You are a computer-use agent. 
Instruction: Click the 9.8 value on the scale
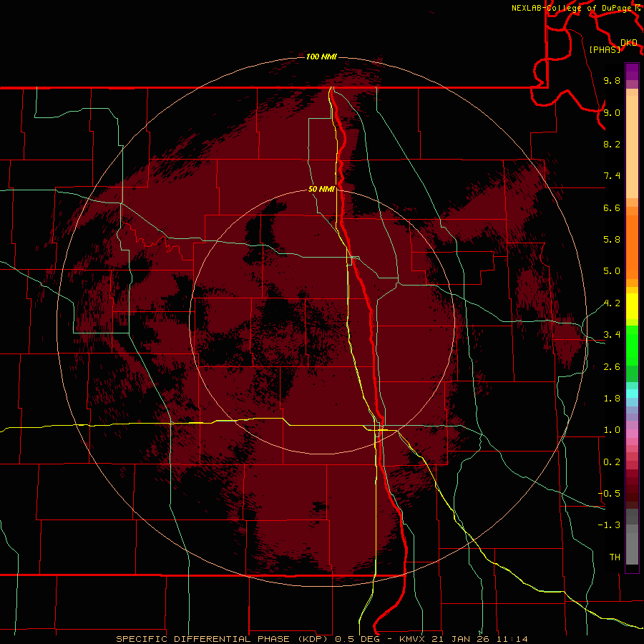coord(612,80)
